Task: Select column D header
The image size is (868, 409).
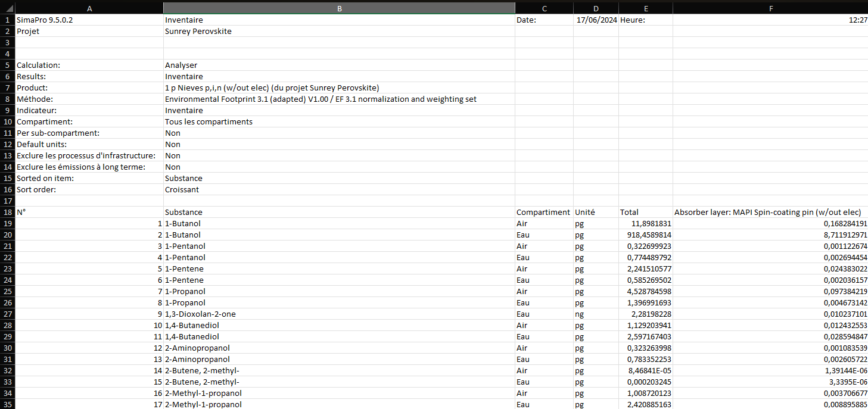Action: (x=596, y=8)
